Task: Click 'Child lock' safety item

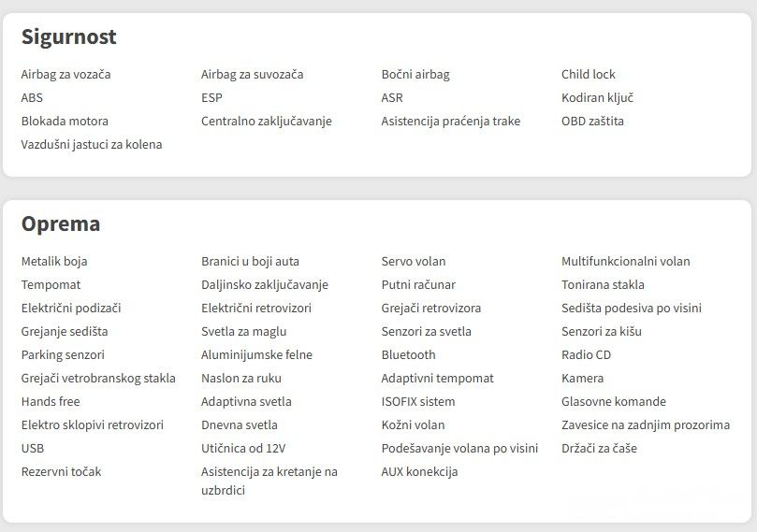Action: point(589,75)
